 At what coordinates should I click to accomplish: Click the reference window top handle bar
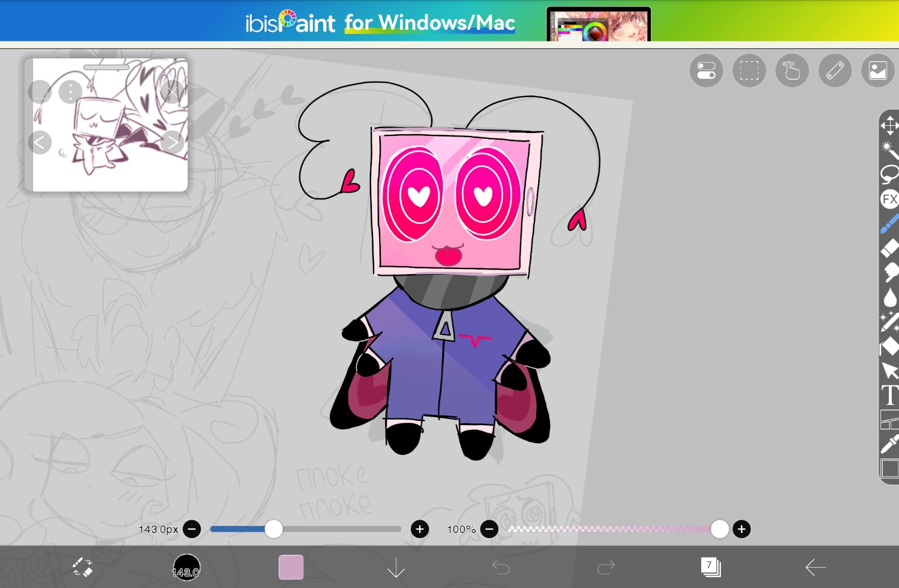(106, 67)
